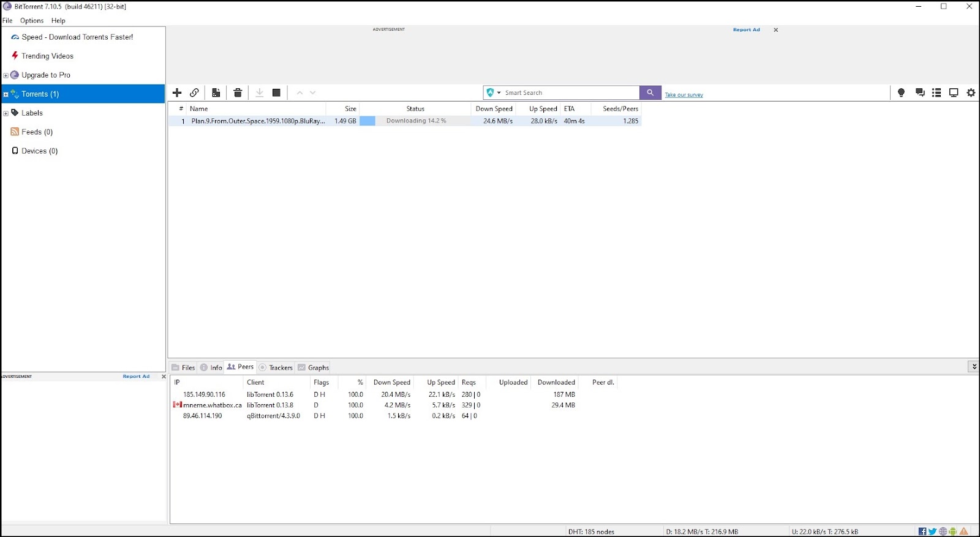Switch to the Files tab

pyautogui.click(x=183, y=367)
